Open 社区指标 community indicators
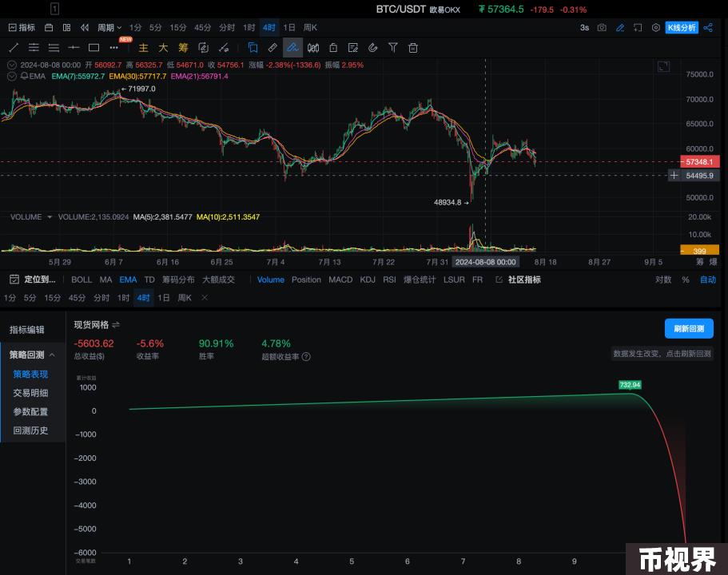The height and width of the screenshot is (575, 728). 524,280
